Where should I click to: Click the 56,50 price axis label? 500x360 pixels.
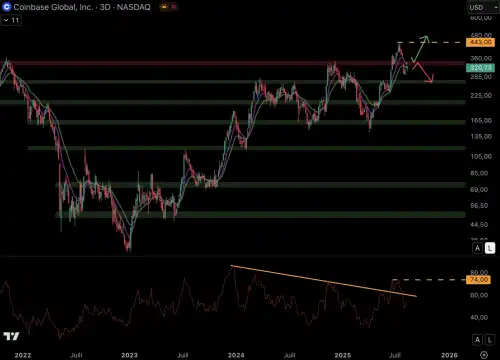(479, 206)
